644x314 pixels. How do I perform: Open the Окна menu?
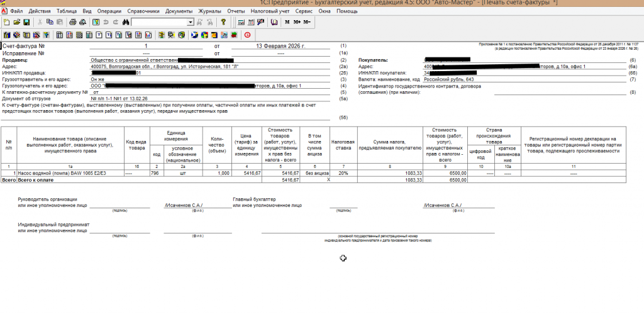324,11
